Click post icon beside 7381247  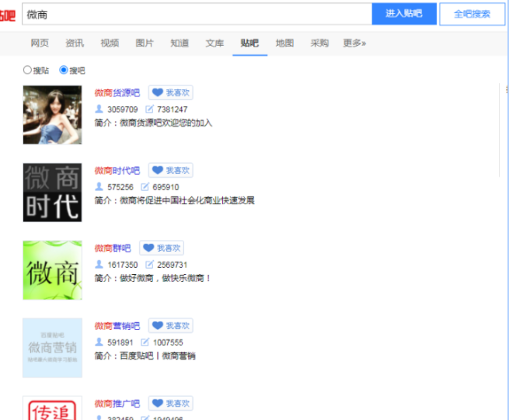coord(149,109)
